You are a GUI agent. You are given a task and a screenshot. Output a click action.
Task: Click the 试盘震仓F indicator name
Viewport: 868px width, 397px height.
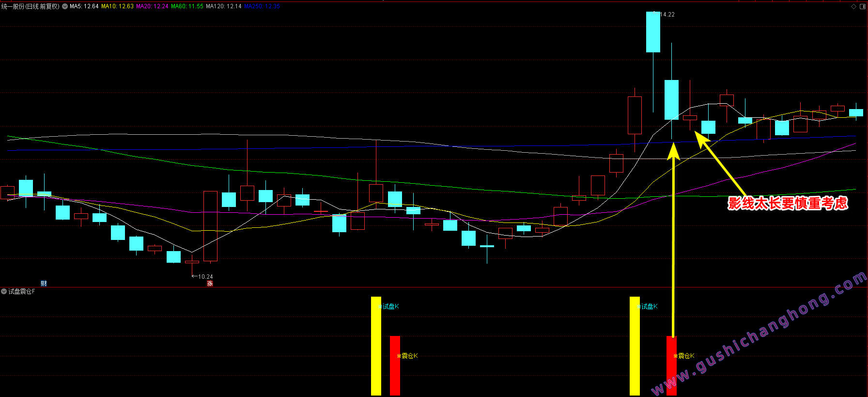point(22,291)
